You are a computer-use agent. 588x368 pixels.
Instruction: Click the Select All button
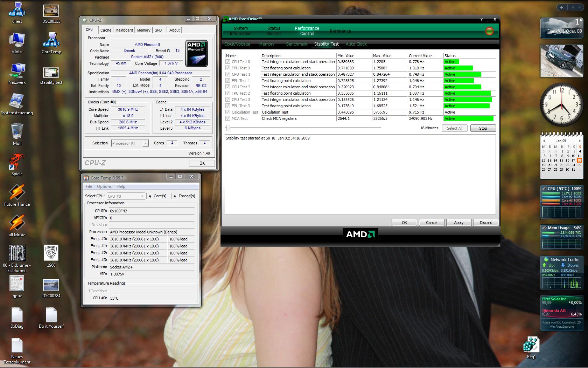click(x=454, y=128)
